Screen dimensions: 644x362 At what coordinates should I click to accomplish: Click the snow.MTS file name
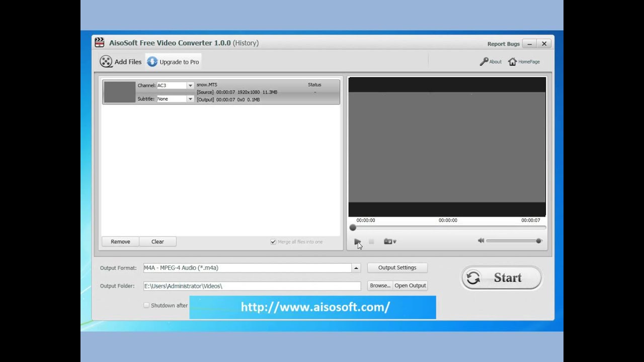point(207,85)
